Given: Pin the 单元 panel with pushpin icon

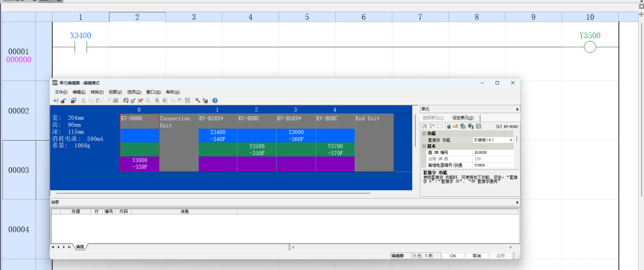Looking at the screenshot, I should pyautogui.click(x=516, y=109).
